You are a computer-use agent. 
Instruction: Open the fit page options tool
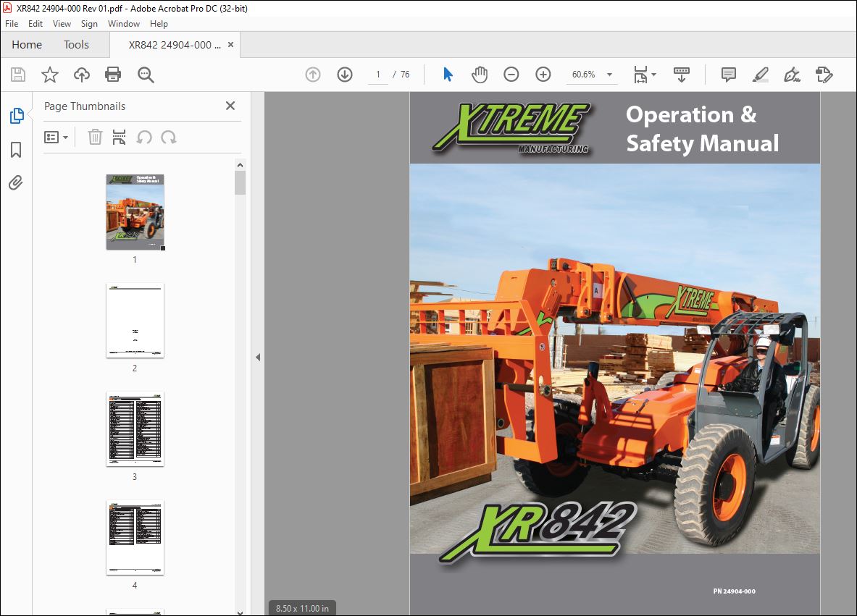click(645, 75)
